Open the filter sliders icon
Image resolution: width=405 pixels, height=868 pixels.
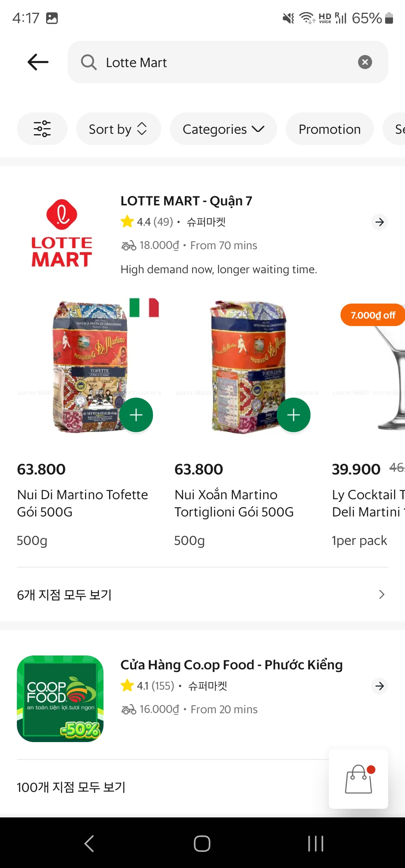(42, 129)
